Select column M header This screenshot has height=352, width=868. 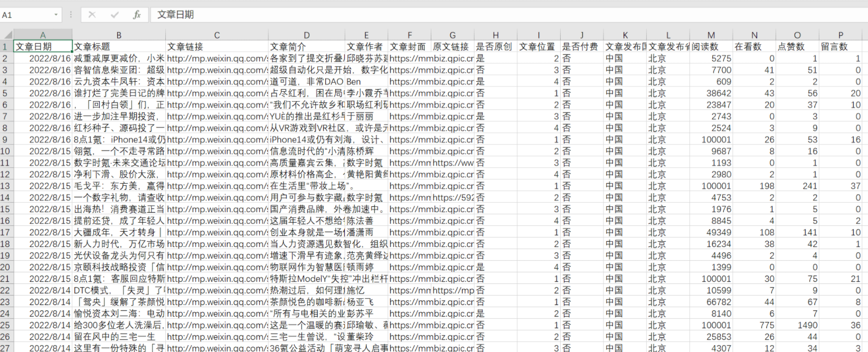[711, 35]
